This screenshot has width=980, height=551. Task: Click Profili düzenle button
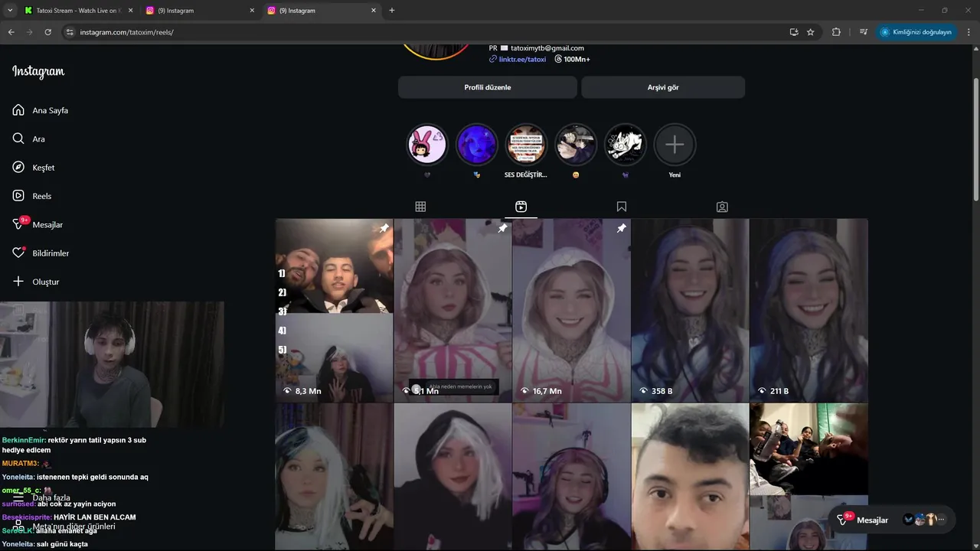488,87
